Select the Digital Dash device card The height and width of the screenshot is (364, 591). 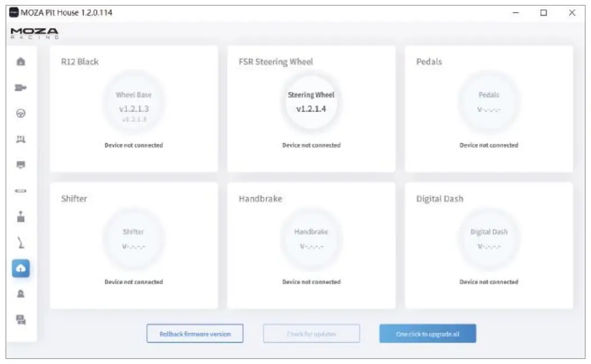click(488, 245)
